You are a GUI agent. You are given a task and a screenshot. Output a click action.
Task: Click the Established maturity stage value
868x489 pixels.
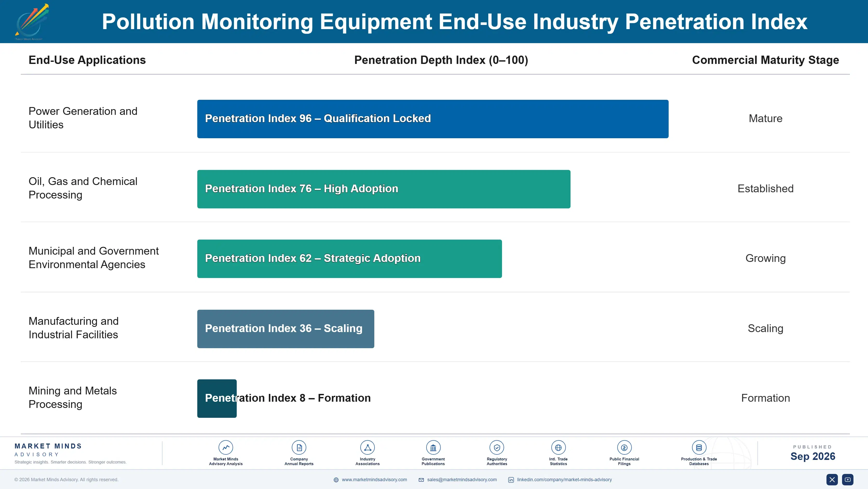pos(765,189)
